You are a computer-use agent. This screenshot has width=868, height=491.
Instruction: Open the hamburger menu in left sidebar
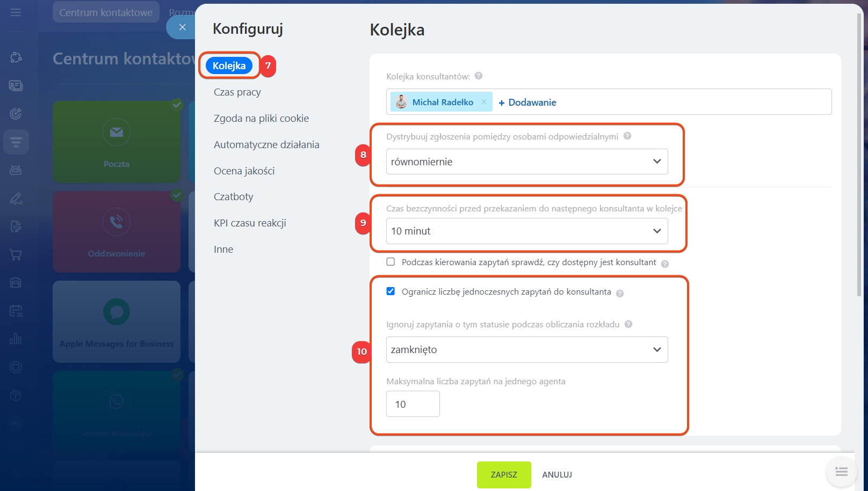click(x=16, y=12)
